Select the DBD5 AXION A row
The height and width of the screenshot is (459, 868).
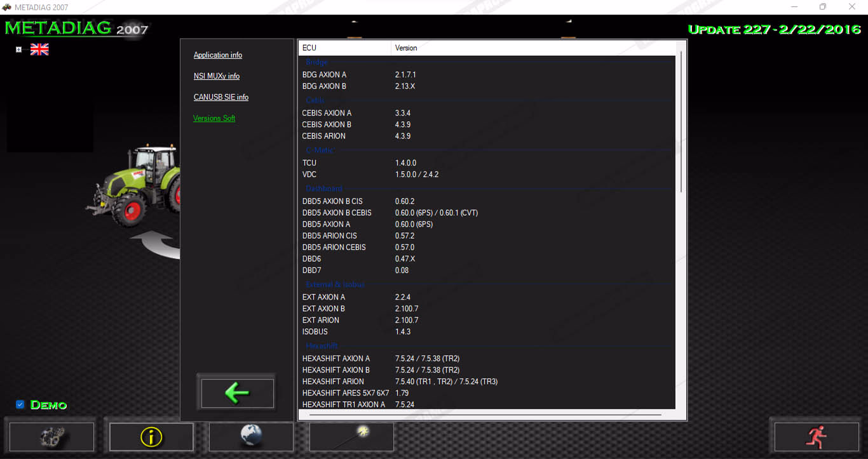[487, 224]
